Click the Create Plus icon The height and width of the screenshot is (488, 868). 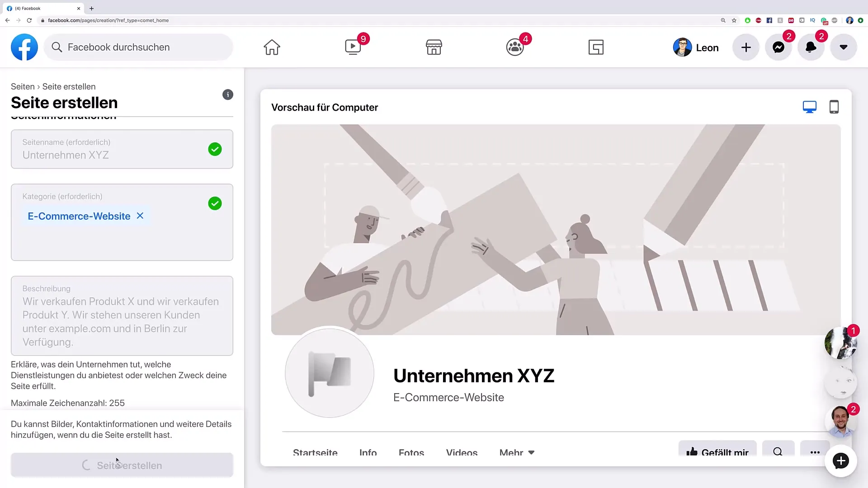tap(746, 47)
